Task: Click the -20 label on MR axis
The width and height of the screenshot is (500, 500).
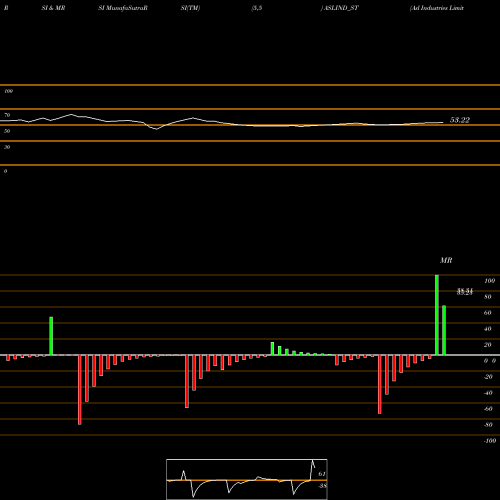Action: (x=488, y=377)
